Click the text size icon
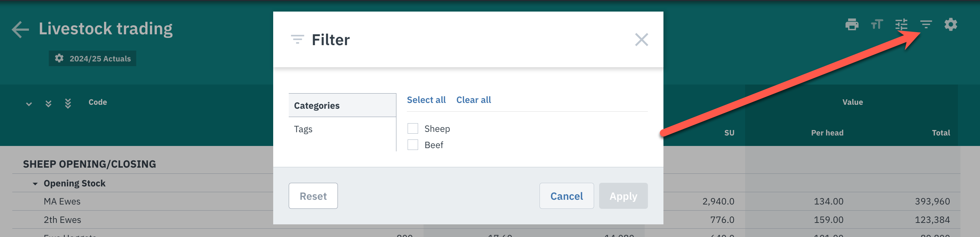 coord(877,24)
